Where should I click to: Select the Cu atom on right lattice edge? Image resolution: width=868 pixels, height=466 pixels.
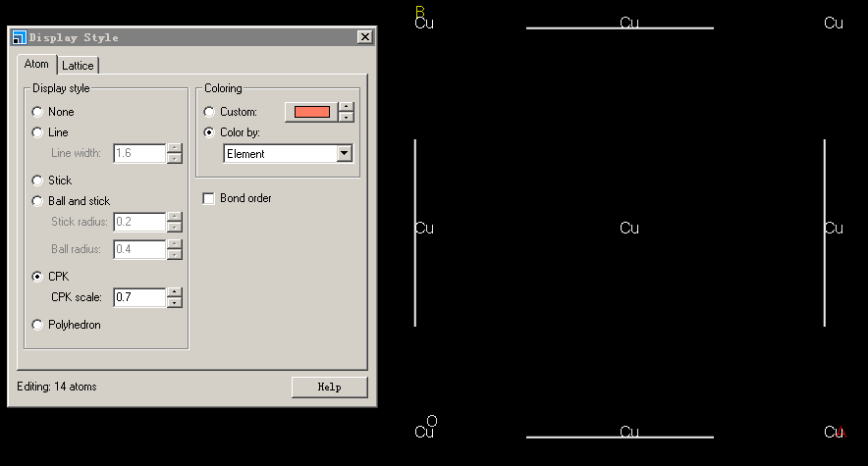coord(834,228)
